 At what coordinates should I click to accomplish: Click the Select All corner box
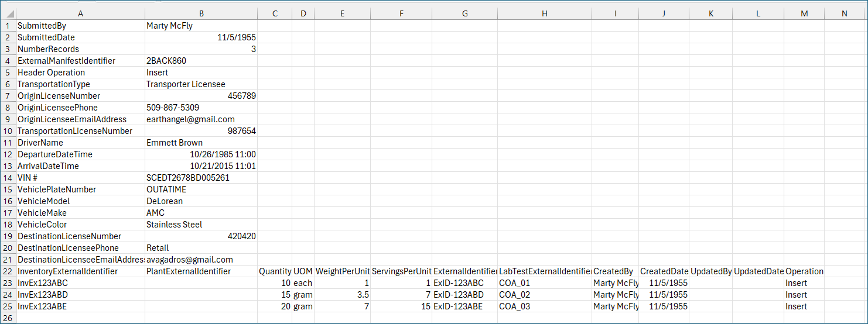(x=8, y=13)
